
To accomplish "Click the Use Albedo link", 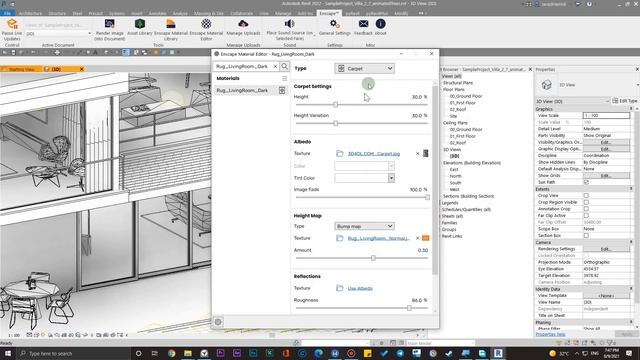I will (x=360, y=289).
